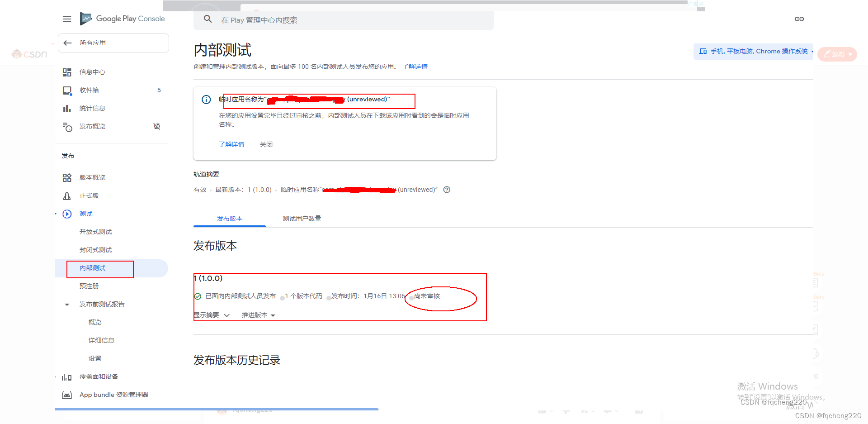Viewport: 868px width, 424px height.
Task: Click the App bundle 资源管理器 icon
Action: pyautogui.click(x=67, y=394)
